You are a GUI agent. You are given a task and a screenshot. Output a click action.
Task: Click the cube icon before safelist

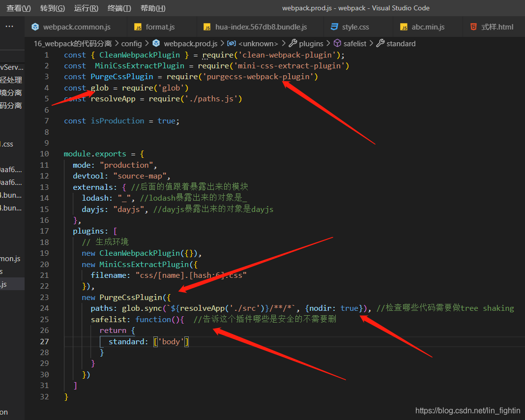337,43
